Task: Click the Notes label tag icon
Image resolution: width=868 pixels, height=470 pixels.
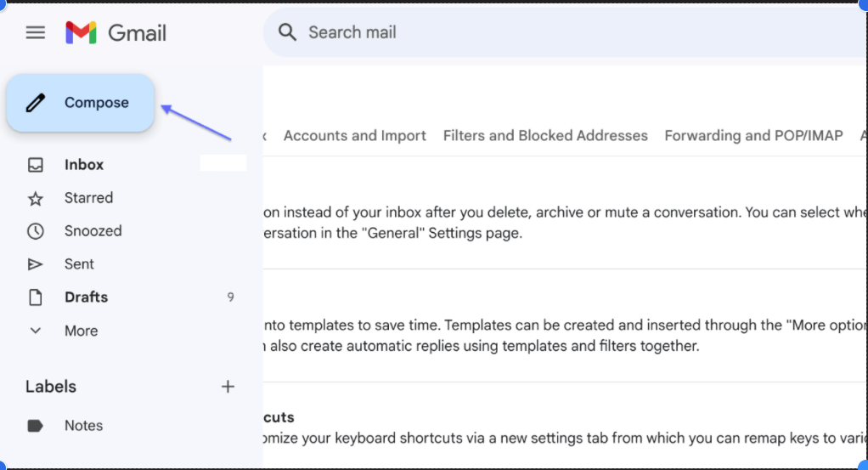Action: 36,426
